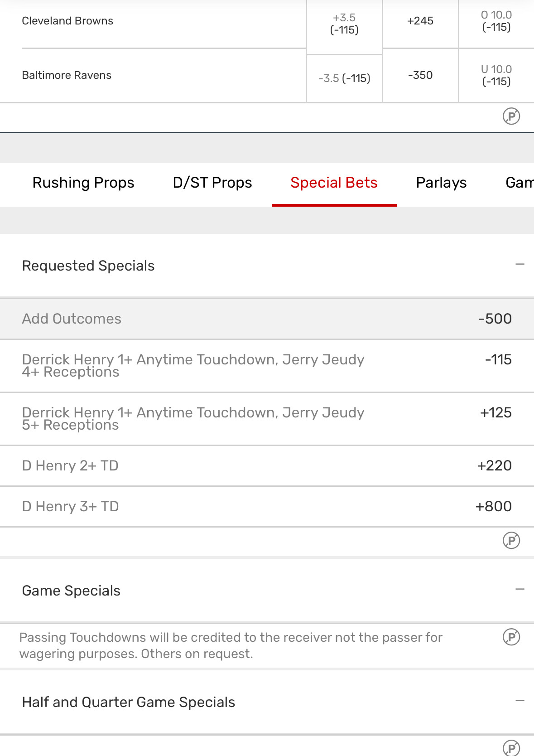Select the Over 10.0 total
Image resolution: width=534 pixels, height=756 pixels.
(x=496, y=21)
